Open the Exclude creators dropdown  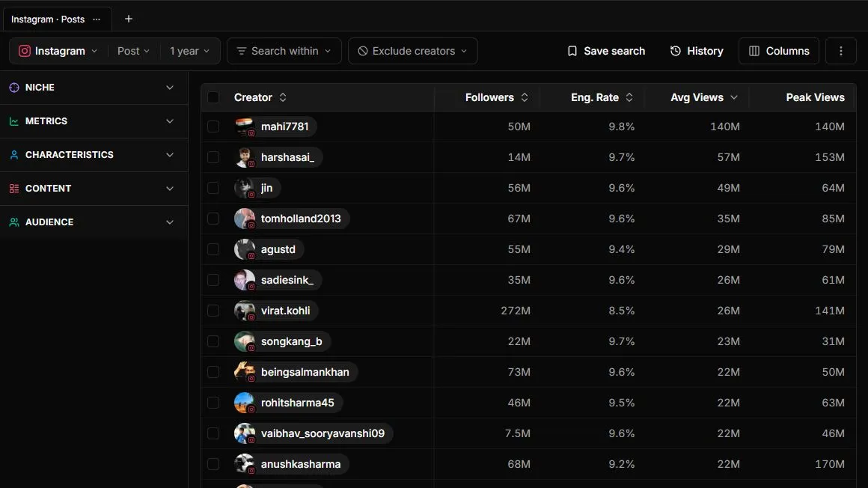coord(413,51)
